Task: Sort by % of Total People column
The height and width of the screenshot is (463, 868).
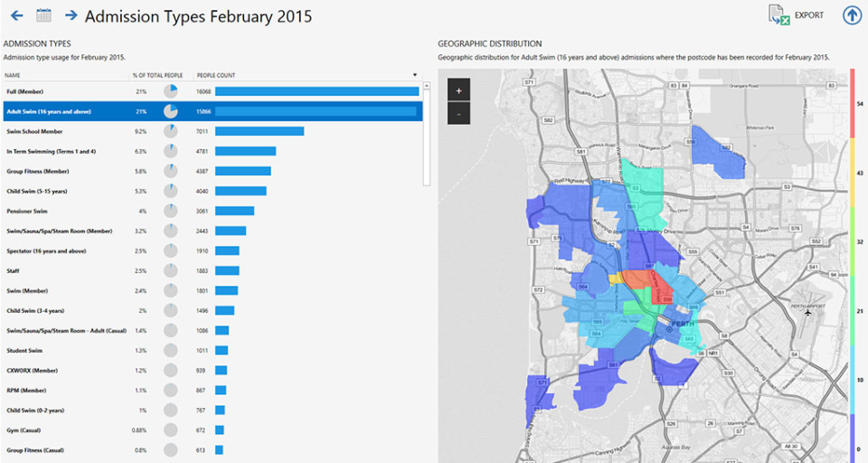Action: point(157,75)
